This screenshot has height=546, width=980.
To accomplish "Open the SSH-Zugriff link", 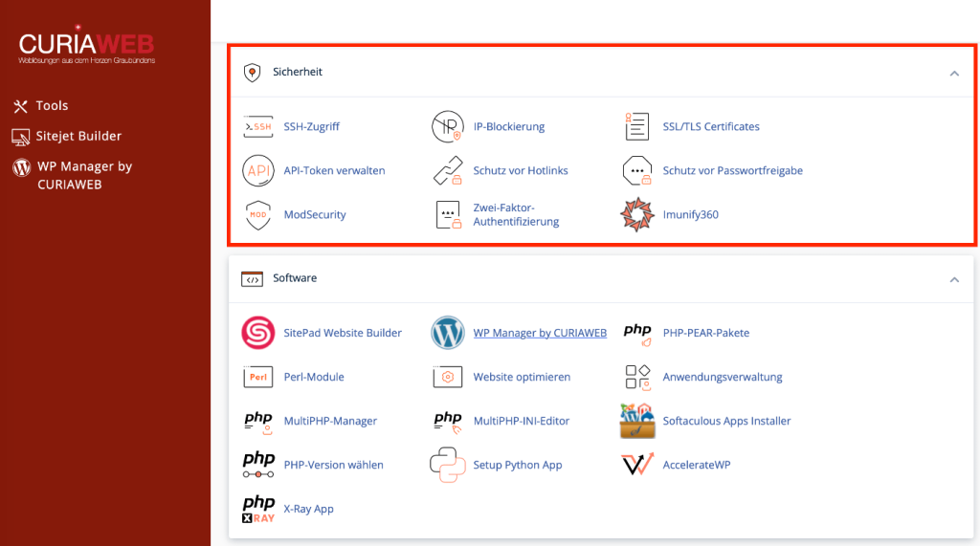I will point(311,127).
